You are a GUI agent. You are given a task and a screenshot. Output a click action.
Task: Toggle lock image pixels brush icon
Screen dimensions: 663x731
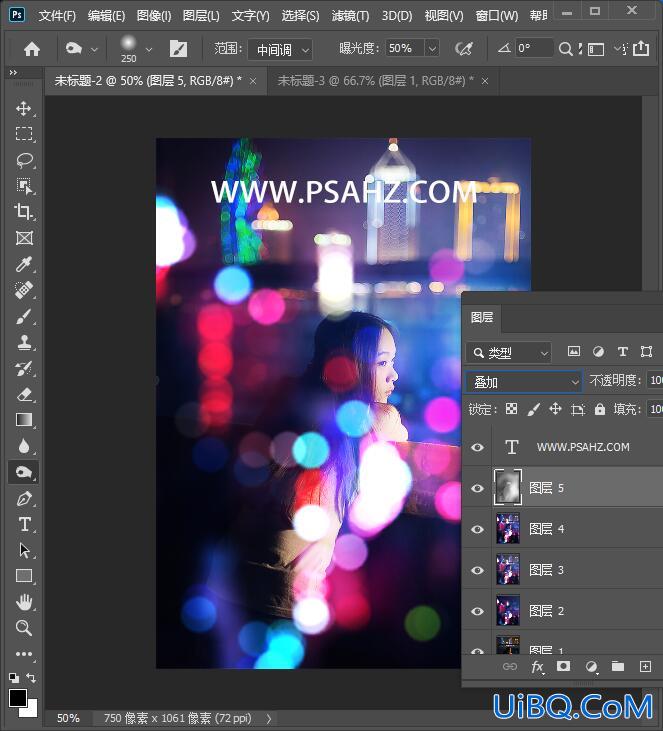tap(533, 409)
